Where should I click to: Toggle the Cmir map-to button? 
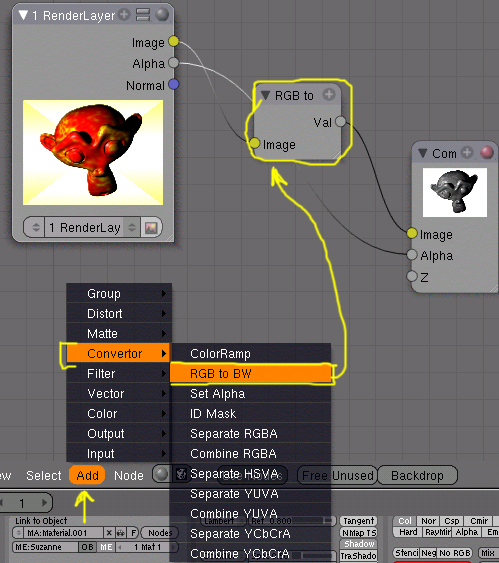479,521
